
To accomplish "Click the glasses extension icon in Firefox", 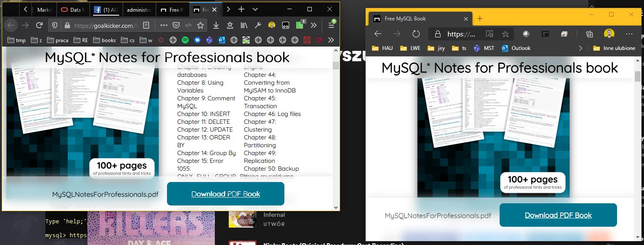I will click(286, 26).
